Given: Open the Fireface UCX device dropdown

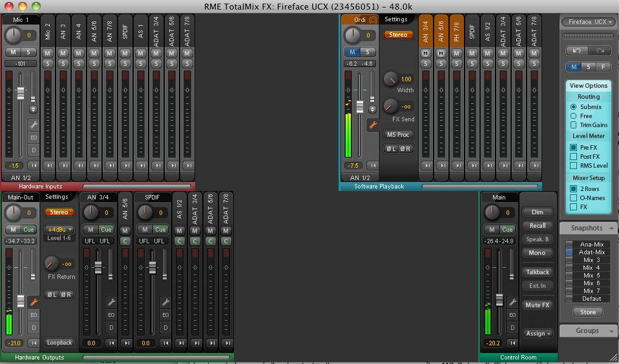Looking at the screenshot, I should [x=588, y=22].
